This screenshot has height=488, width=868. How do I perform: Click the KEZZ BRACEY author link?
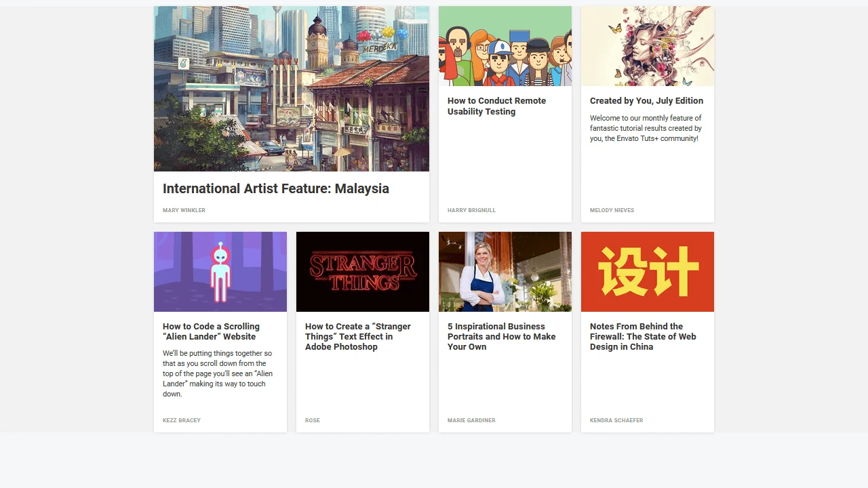point(182,420)
